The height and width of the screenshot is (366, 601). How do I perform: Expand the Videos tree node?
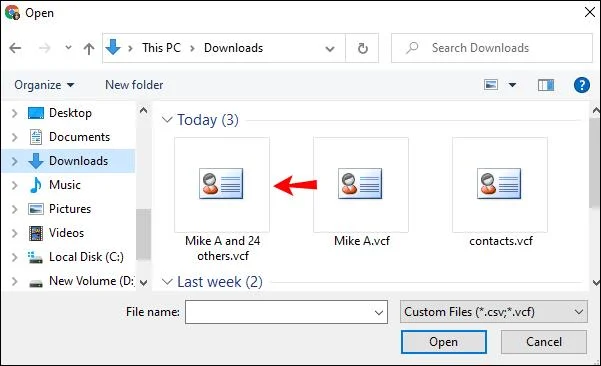coord(15,233)
